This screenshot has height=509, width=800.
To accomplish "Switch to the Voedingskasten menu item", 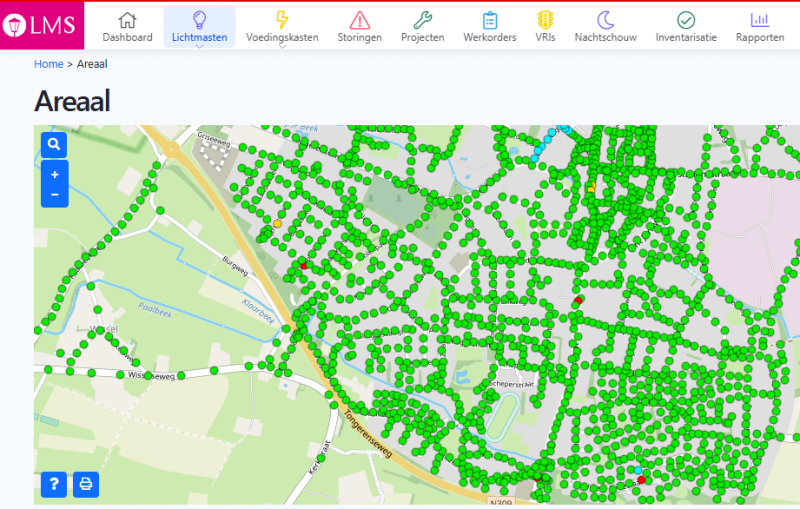I will [x=282, y=37].
